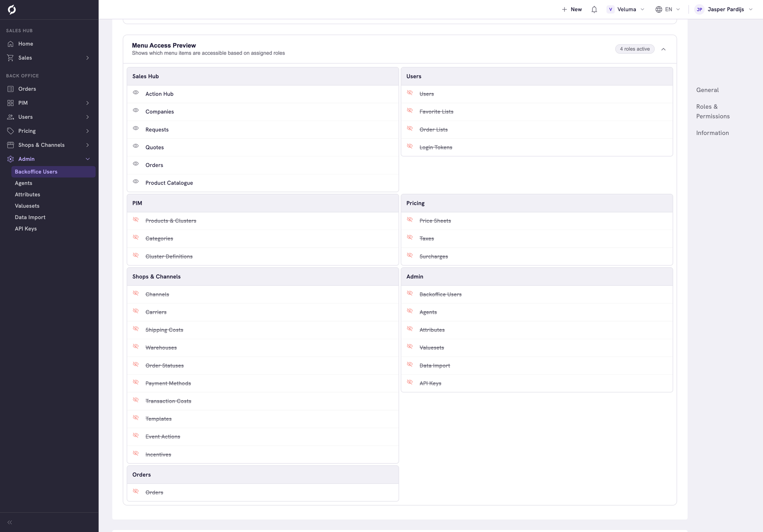The width and height of the screenshot is (763, 532).
Task: Click the crossed eye beside Favorite Lists
Action: pos(410,110)
